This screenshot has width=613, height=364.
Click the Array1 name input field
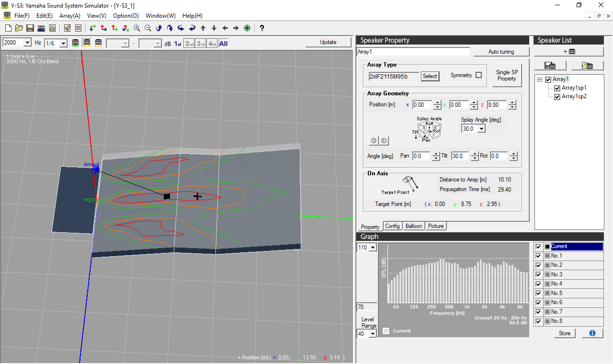(x=414, y=52)
